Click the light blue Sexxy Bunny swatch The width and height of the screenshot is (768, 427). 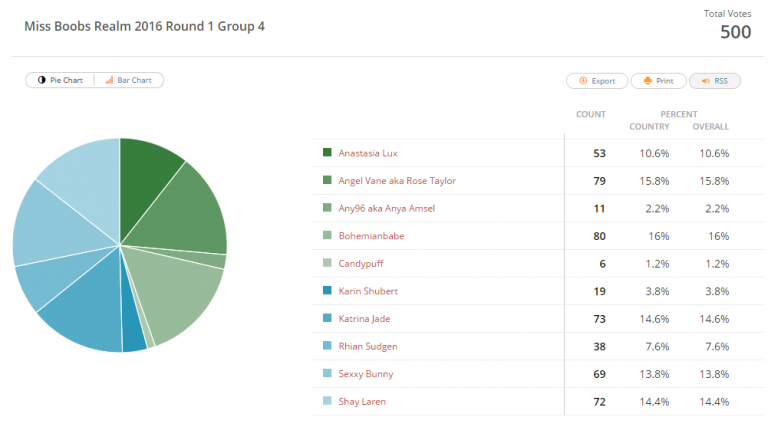click(327, 373)
